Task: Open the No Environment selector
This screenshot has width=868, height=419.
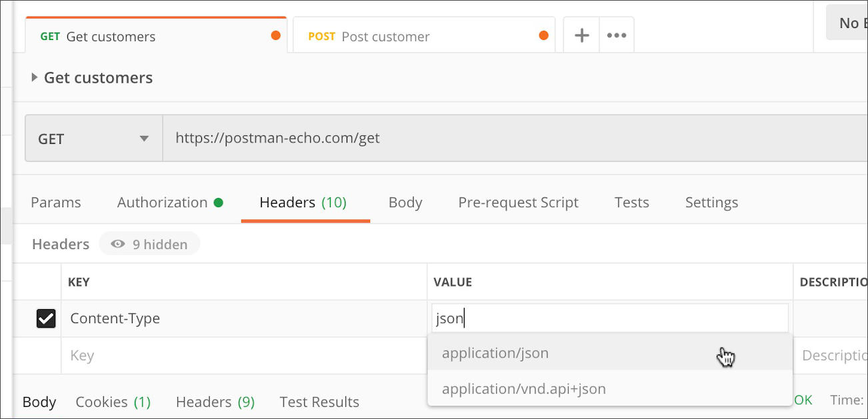Action: (851, 22)
